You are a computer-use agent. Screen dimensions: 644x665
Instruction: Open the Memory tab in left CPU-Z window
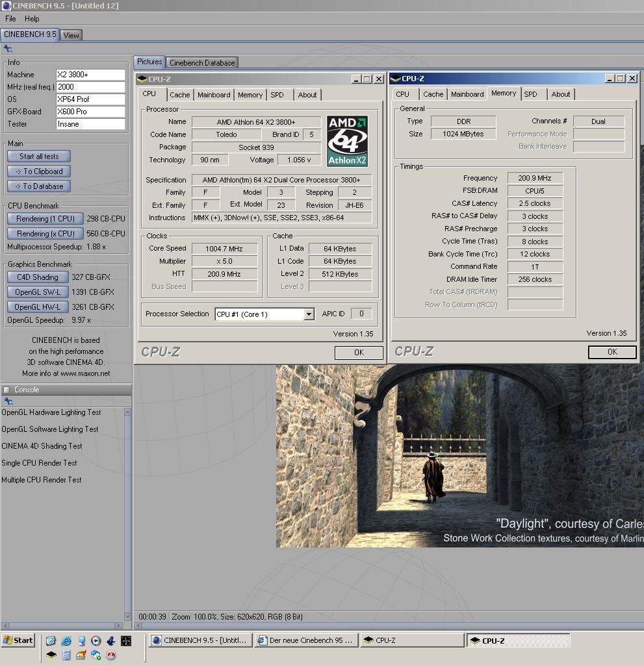(250, 95)
